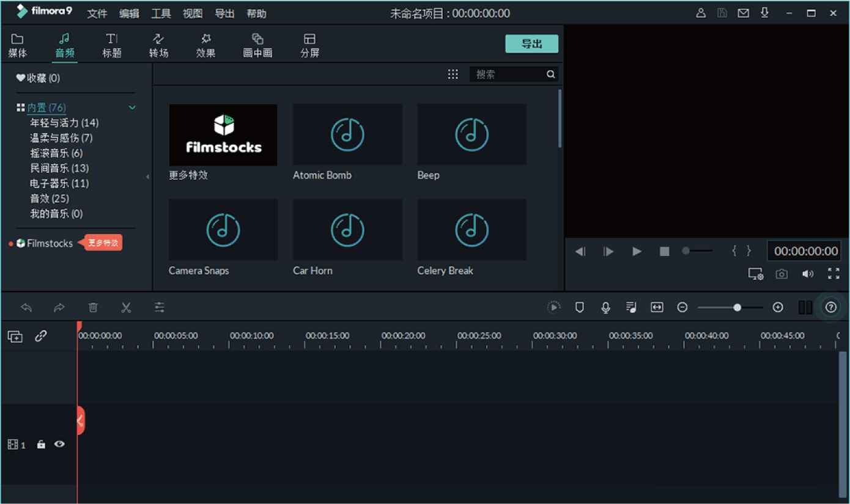
Task: Click the download icon in title bar
Action: pyautogui.click(x=764, y=13)
